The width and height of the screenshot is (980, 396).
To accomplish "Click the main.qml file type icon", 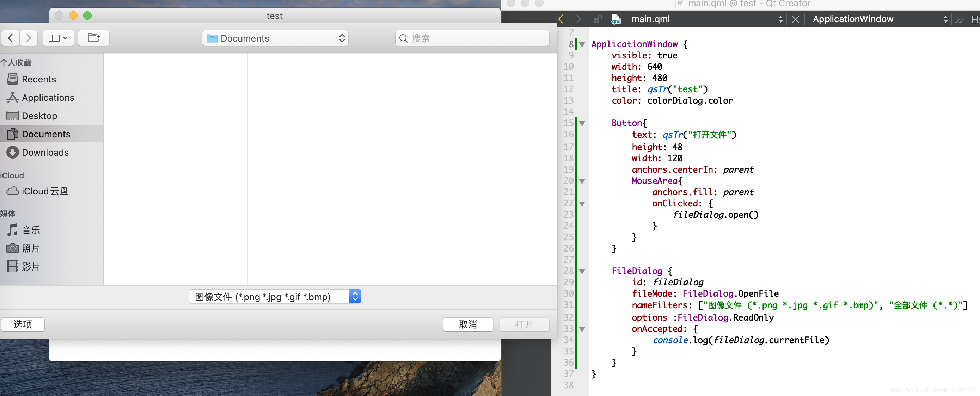I will 616,19.
